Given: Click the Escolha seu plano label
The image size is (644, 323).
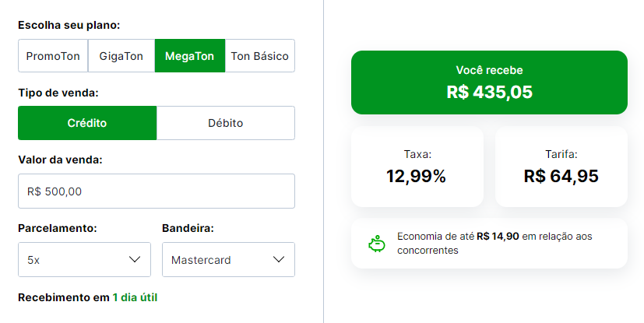Looking at the screenshot, I should click(x=69, y=25).
